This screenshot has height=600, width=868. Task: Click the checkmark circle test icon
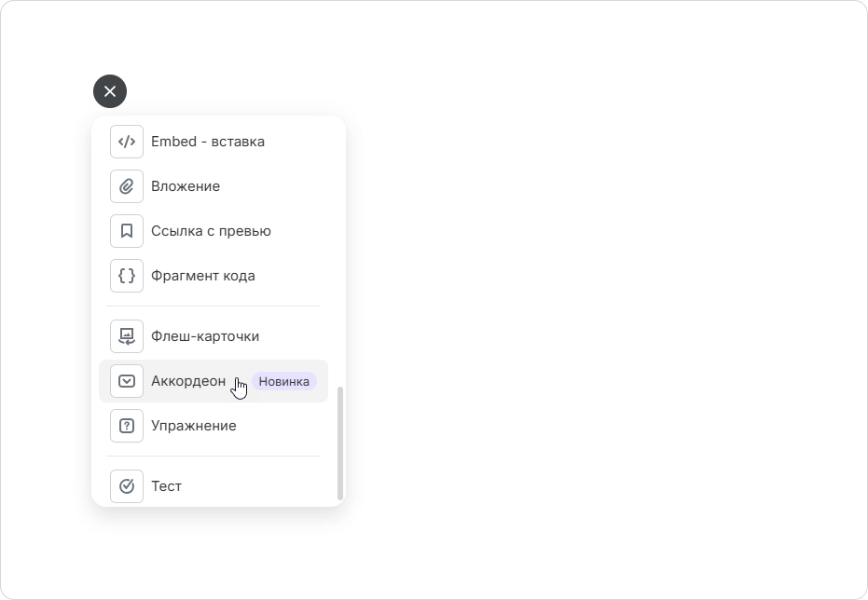click(x=127, y=486)
